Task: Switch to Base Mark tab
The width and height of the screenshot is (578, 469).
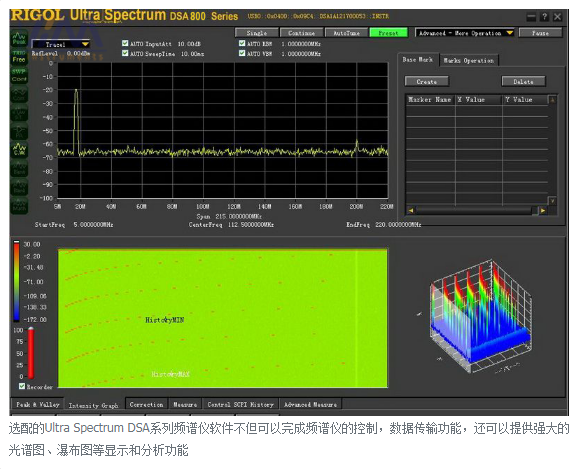Action: pyautogui.click(x=418, y=60)
